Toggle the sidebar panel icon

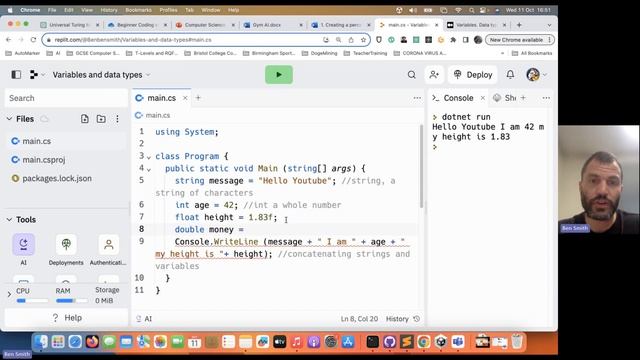16,75
